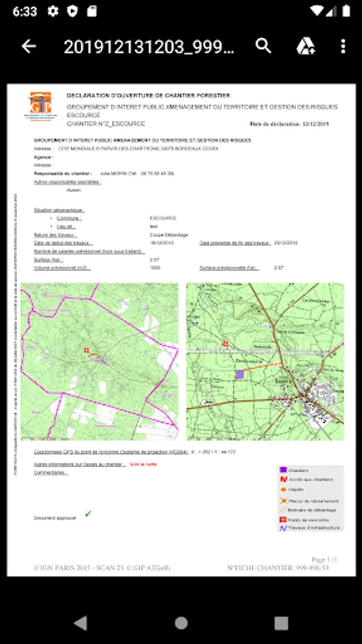Tap the 'CHANTIER N°Z_ESCOURCE' line
Viewport: 362px width, 644px height.
click(x=106, y=124)
